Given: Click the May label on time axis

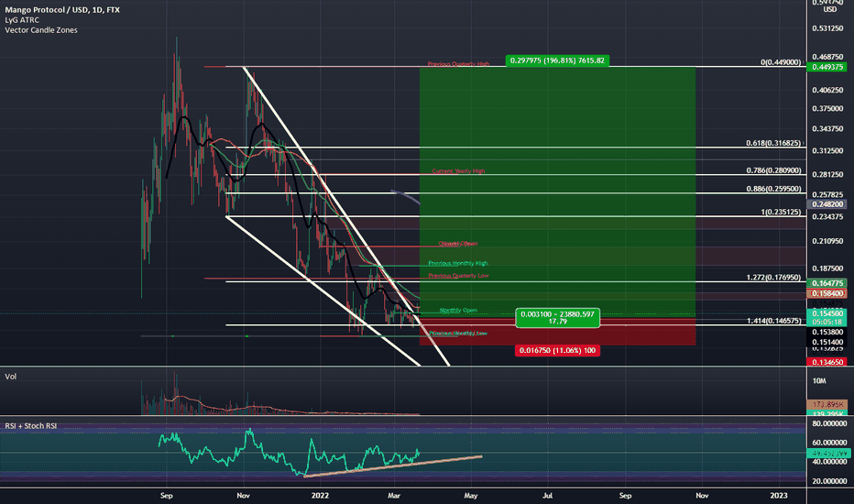Looking at the screenshot, I should pos(471,495).
